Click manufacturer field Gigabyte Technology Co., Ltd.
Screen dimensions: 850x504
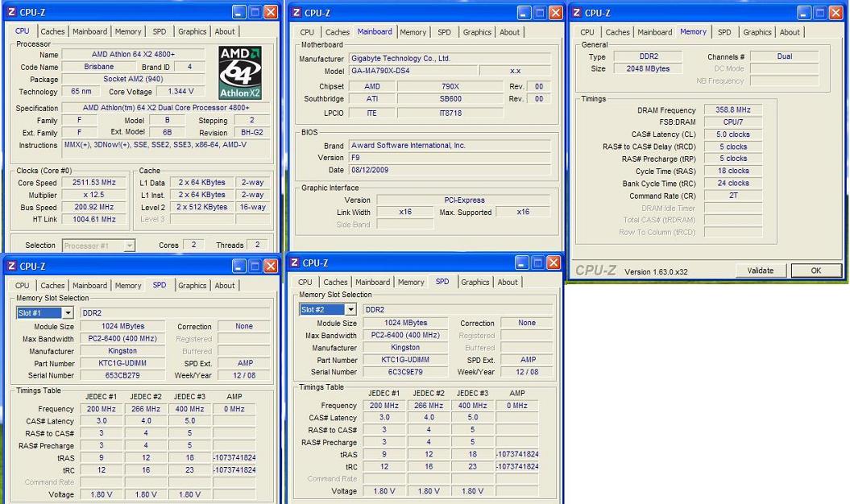click(x=450, y=58)
